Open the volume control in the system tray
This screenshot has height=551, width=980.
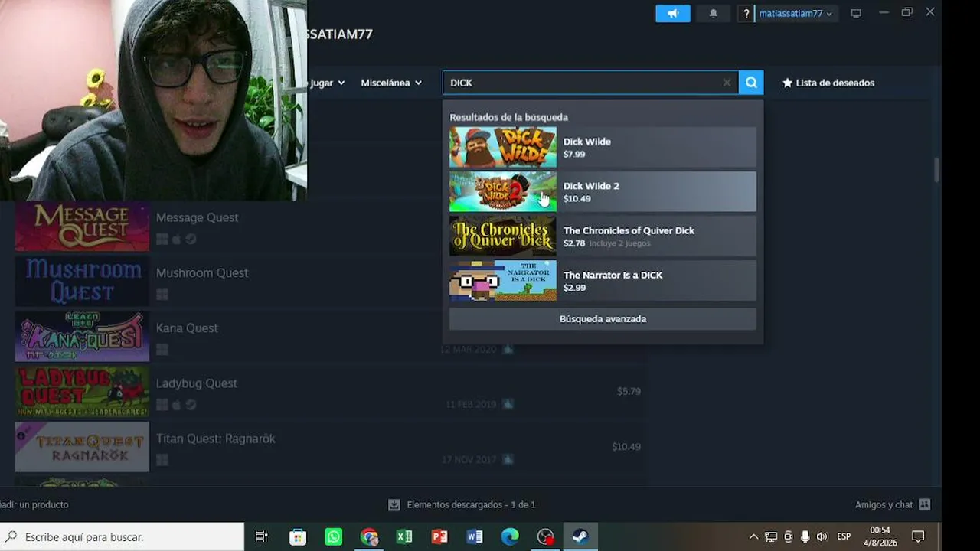coord(822,536)
